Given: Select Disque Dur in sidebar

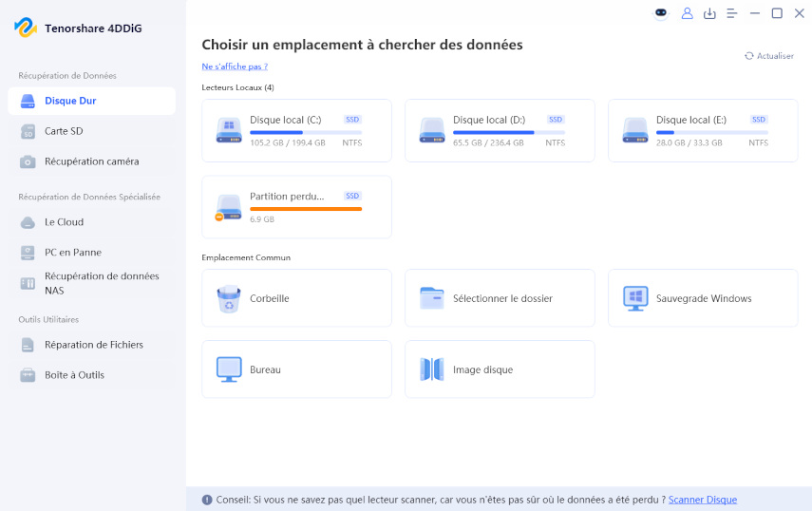Looking at the screenshot, I should coord(92,101).
